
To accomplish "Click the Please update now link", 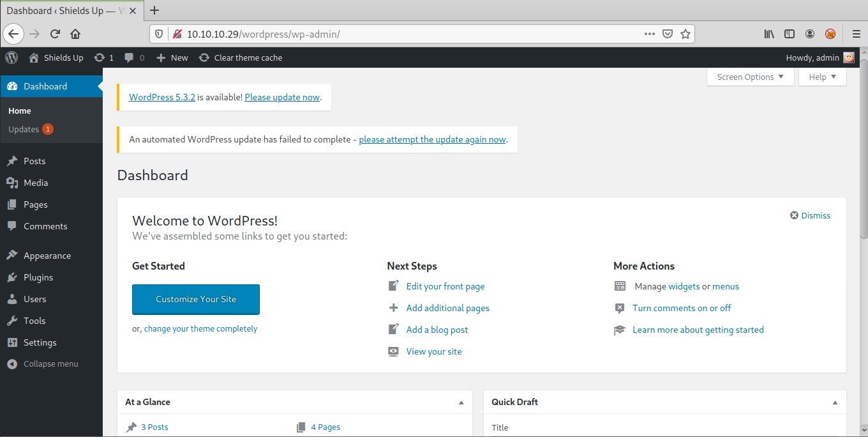I will click(282, 97).
